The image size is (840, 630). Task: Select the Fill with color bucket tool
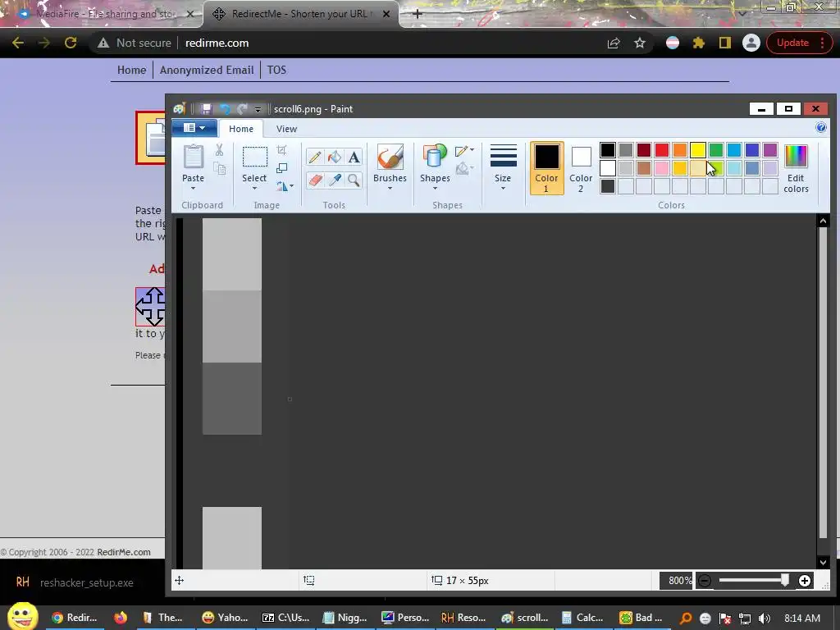[335, 157]
